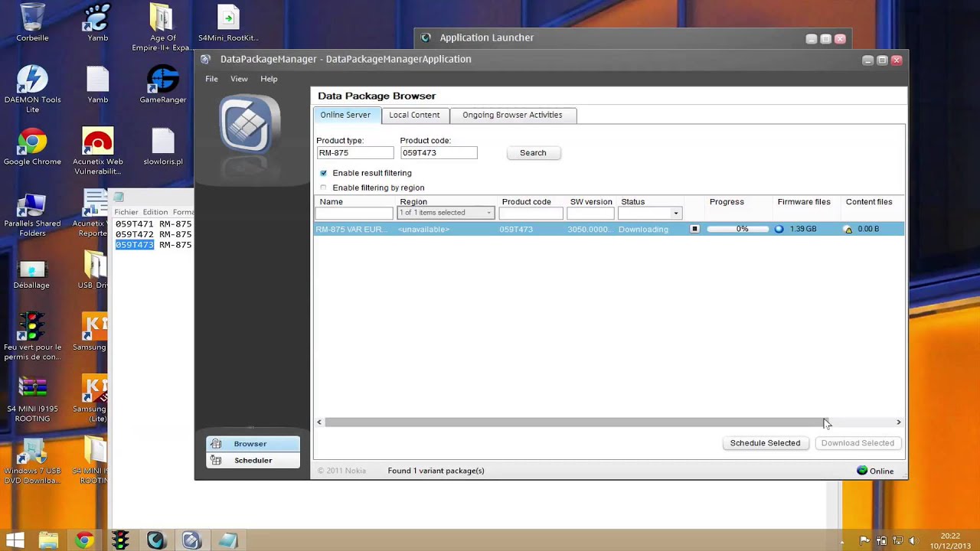The image size is (980, 551).
Task: Click the Product code column filter box
Action: 531,213
